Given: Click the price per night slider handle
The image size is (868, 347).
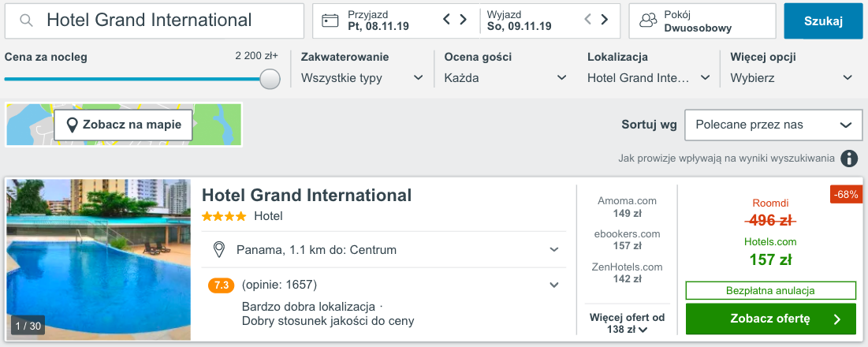Looking at the screenshot, I should pos(270,79).
